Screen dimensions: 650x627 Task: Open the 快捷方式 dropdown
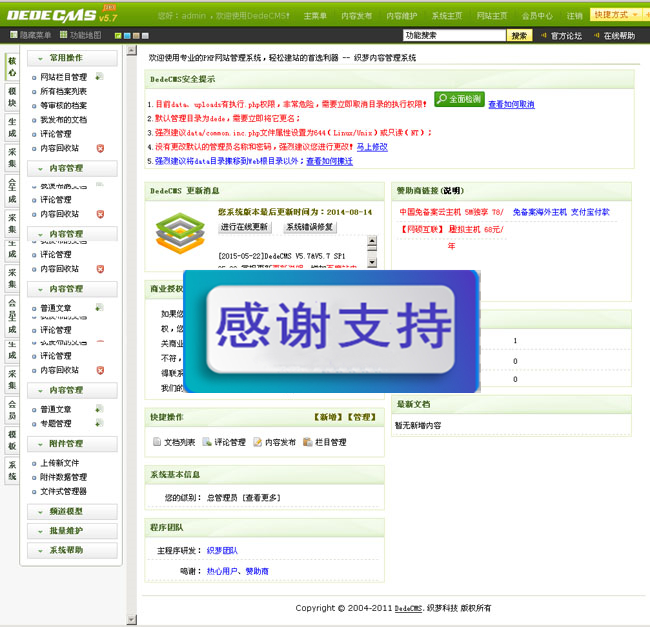pyautogui.click(x=616, y=15)
